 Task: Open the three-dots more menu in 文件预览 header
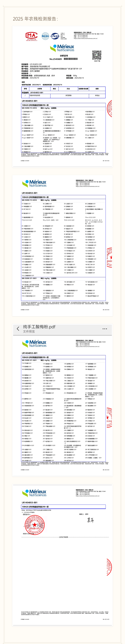click(x=105, y=329)
